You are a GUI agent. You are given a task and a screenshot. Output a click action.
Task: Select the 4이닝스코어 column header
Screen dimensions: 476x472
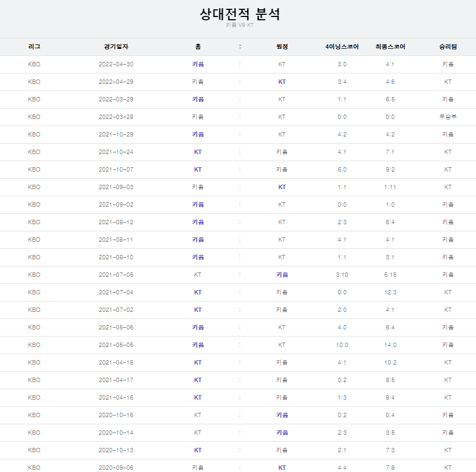[342, 47]
